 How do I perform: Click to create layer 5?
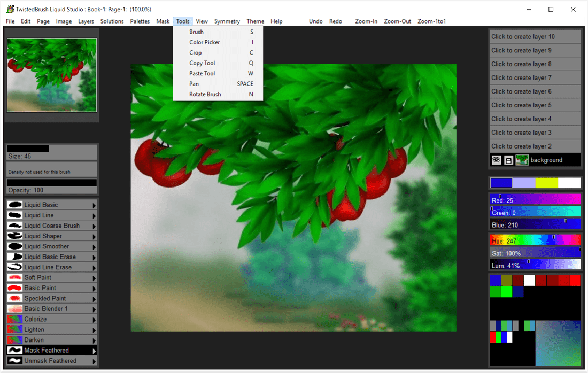(535, 105)
